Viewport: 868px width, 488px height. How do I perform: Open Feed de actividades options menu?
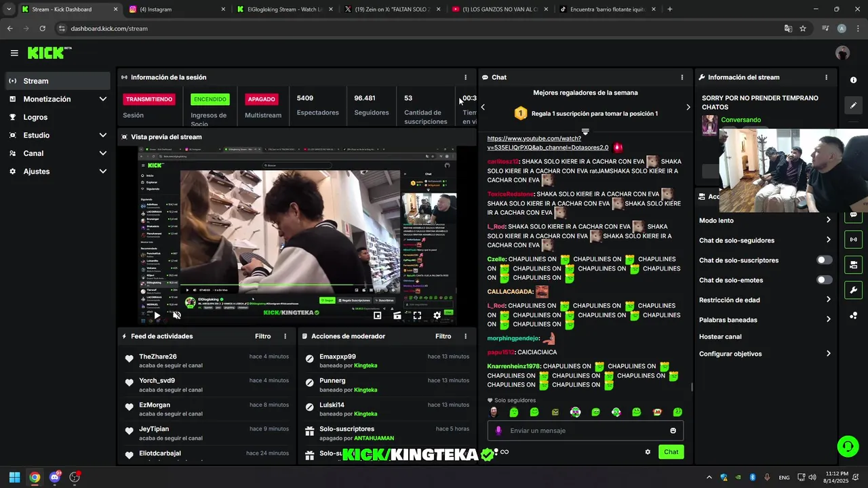285,336
